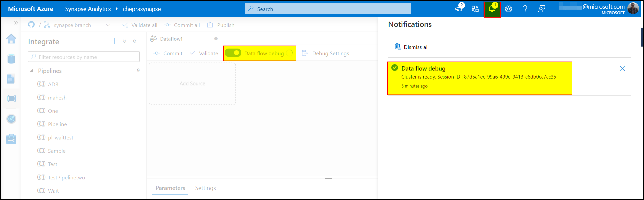
Task: Click the Publish button
Action: pyautogui.click(x=221, y=25)
